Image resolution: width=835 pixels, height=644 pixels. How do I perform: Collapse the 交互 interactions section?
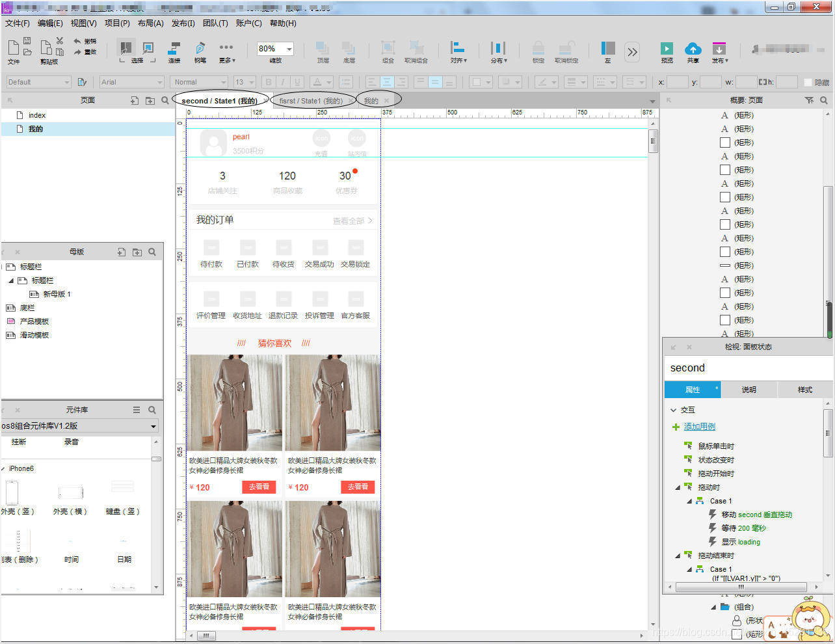tap(674, 410)
